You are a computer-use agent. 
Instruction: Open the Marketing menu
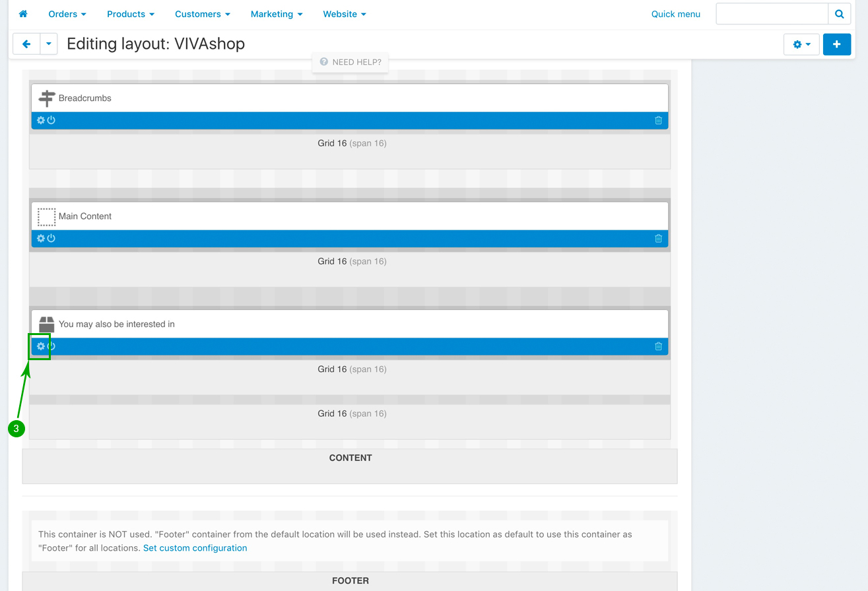click(x=277, y=14)
